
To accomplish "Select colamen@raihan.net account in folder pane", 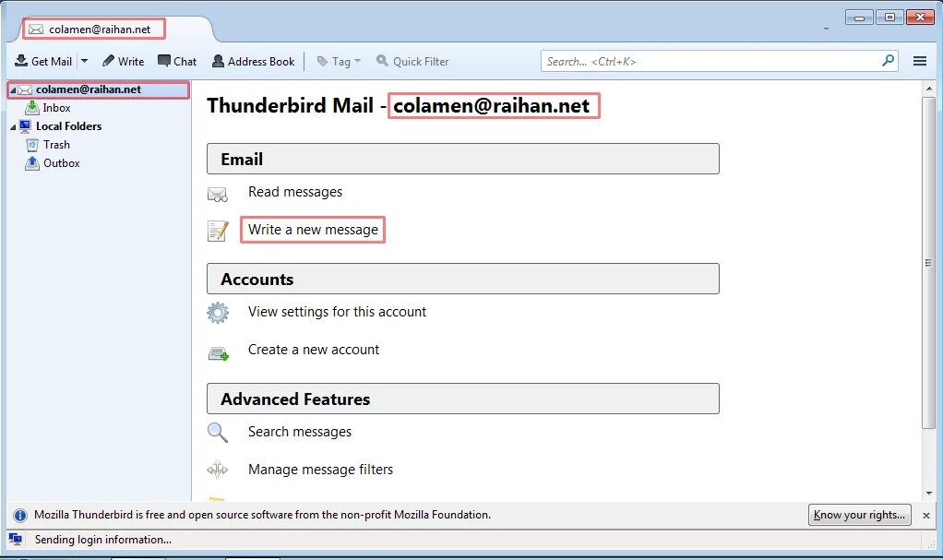I will [98, 89].
